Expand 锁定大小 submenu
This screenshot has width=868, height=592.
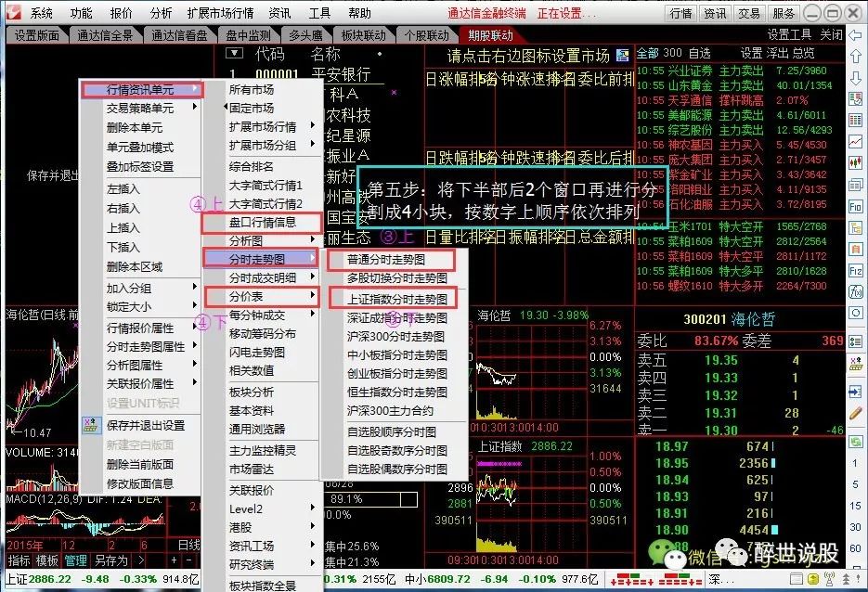pyautogui.click(x=194, y=305)
